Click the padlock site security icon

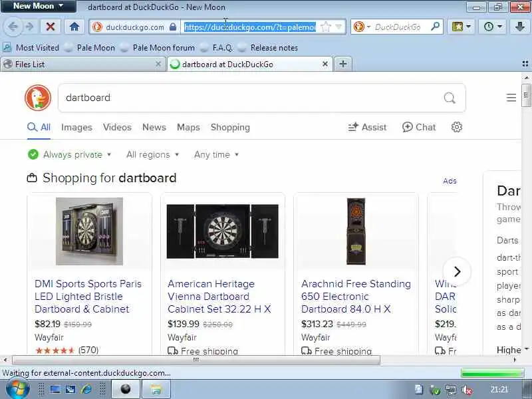pyautogui.click(x=173, y=27)
